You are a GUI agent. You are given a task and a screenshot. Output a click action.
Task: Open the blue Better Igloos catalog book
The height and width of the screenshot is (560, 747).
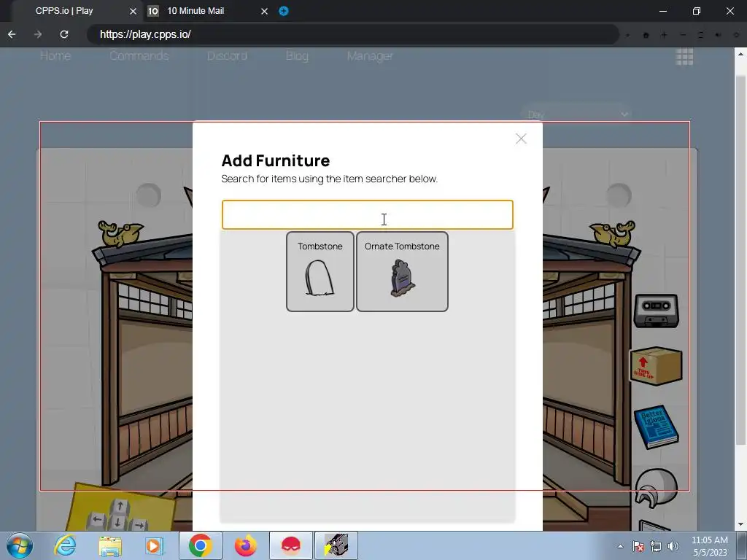(x=657, y=427)
